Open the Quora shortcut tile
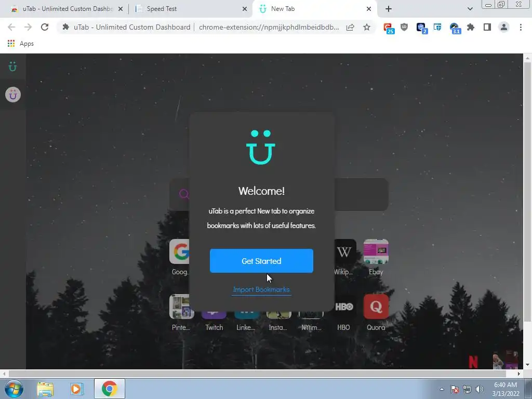The width and height of the screenshot is (532, 399). pyautogui.click(x=376, y=307)
